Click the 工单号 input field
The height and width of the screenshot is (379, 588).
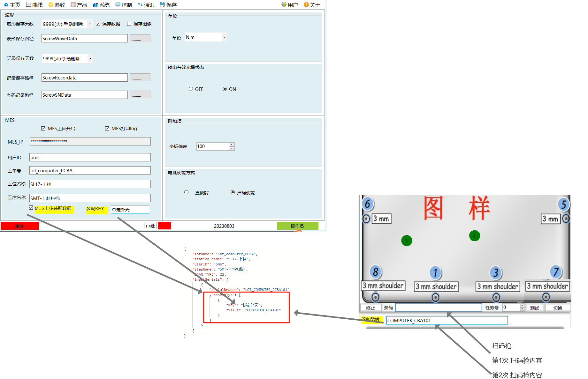(90, 171)
